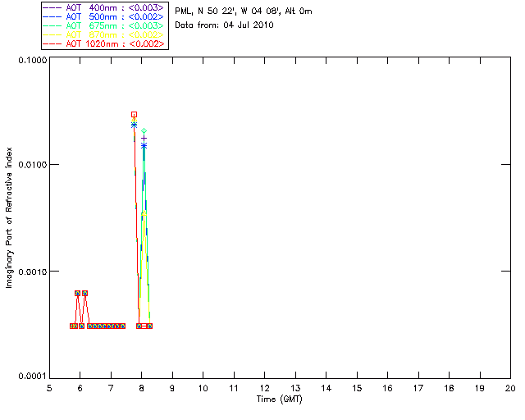Screen dimensions: 525x420
Task: Click the AOT 1020nm legend entry
Action: (103, 43)
